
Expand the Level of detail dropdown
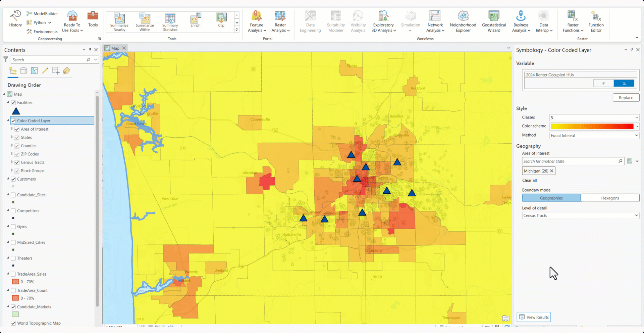click(x=581, y=216)
